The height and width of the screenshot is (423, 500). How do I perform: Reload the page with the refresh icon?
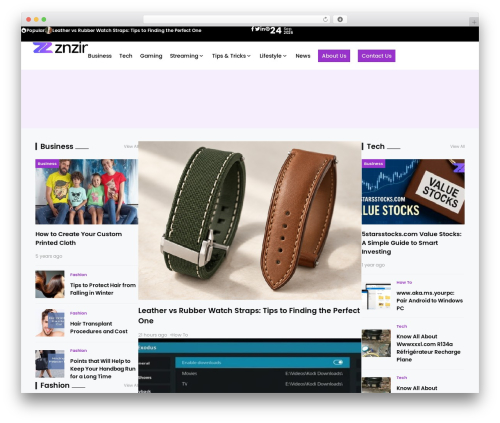[x=325, y=19]
